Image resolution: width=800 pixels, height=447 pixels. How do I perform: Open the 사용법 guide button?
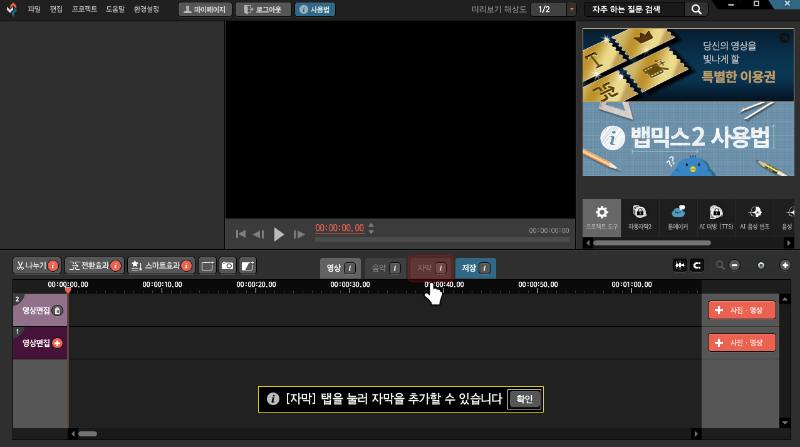point(315,9)
